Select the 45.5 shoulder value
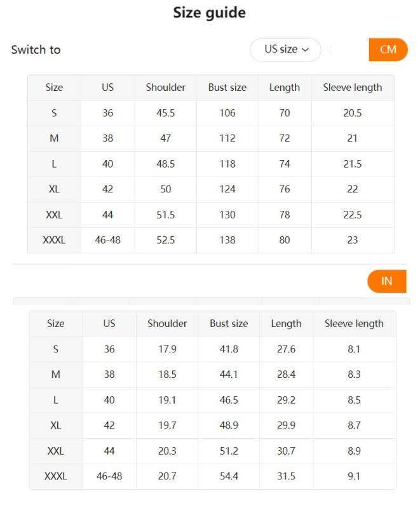 point(165,113)
